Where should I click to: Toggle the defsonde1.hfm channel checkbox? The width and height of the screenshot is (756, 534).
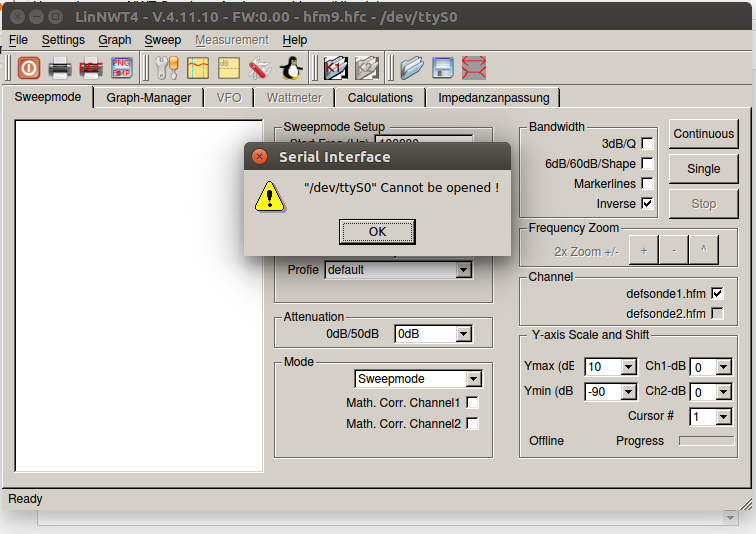pos(717,294)
